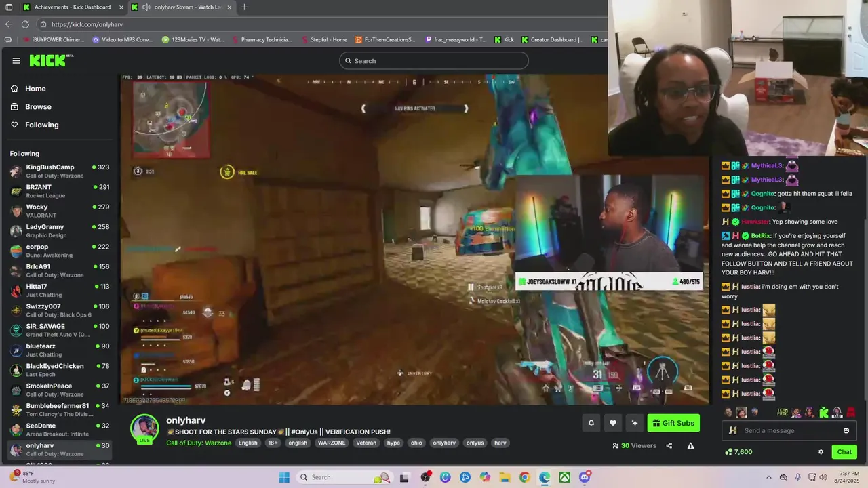Click the Windows taskbar Search box

344,477
